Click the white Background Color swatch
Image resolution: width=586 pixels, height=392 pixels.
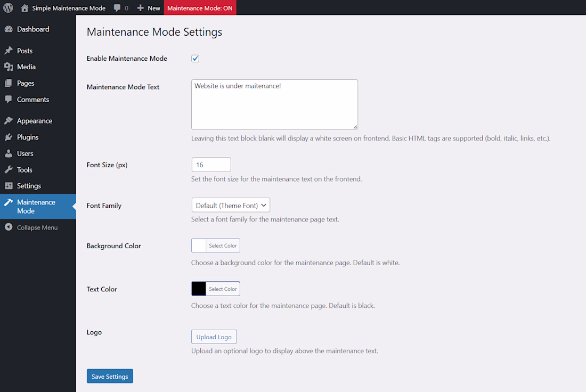click(199, 246)
